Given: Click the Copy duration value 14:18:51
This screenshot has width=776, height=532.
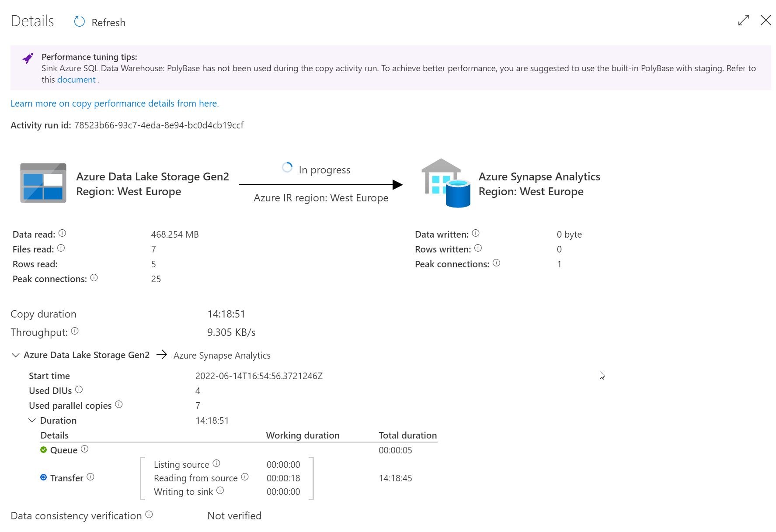Looking at the screenshot, I should (226, 314).
